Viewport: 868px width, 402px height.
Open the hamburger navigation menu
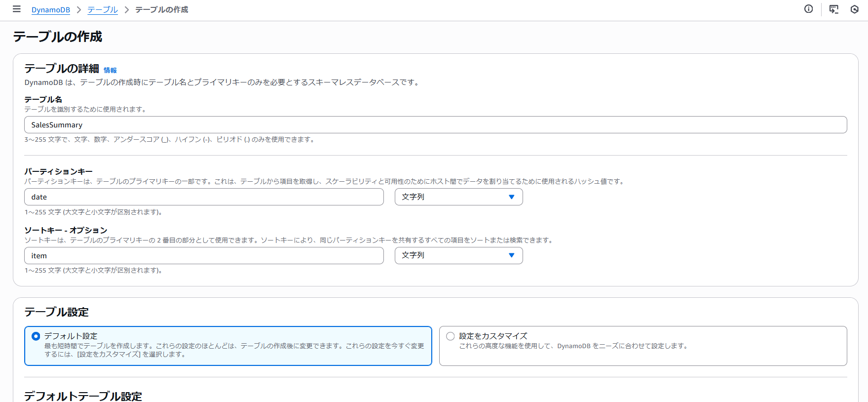pos(17,9)
